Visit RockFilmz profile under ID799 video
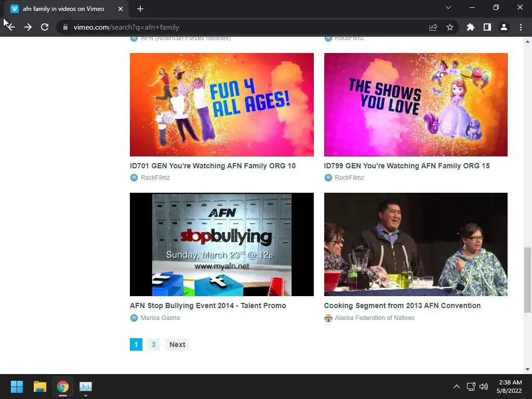 (350, 178)
